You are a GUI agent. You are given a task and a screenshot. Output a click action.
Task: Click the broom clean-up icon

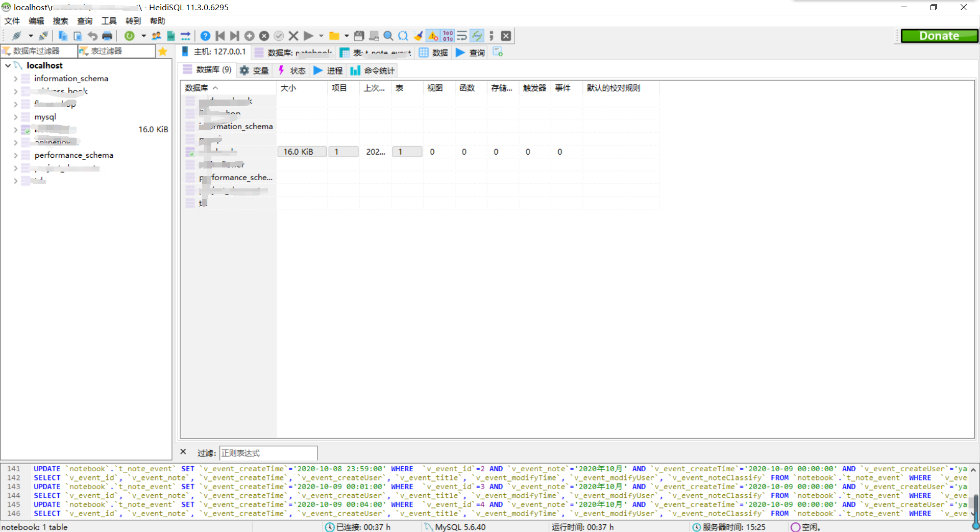[418, 36]
